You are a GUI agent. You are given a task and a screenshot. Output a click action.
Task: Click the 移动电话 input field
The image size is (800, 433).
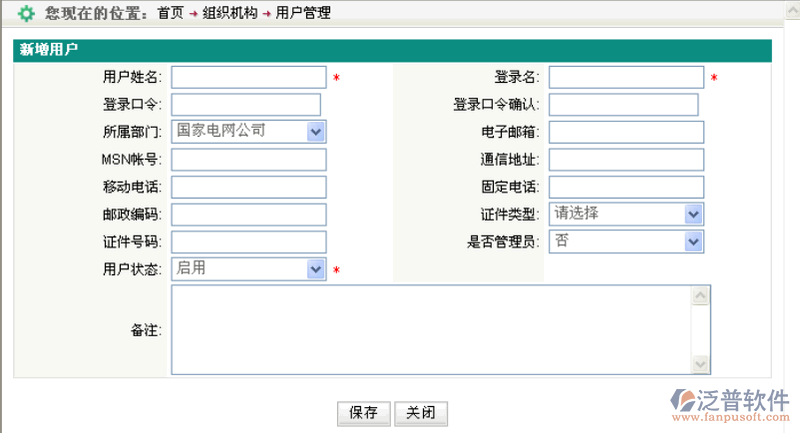248,187
